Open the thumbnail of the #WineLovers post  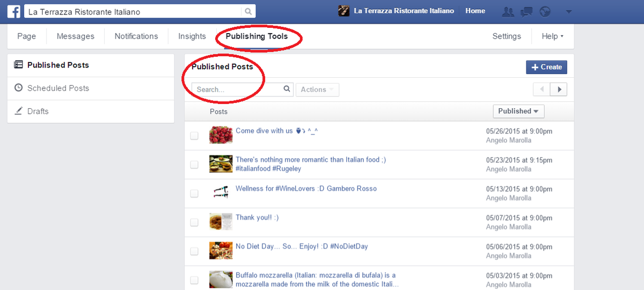click(x=221, y=193)
